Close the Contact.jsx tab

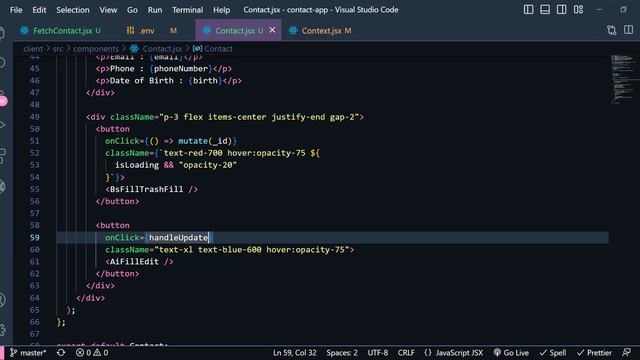pos(272,30)
